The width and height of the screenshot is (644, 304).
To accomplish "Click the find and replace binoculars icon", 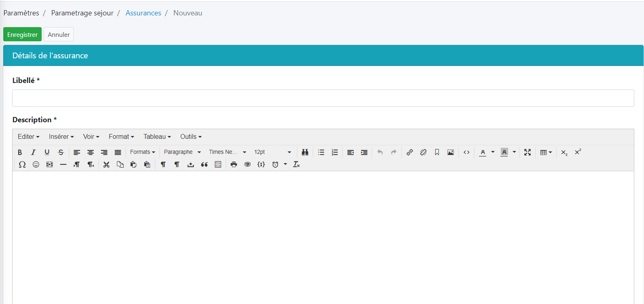I will 305,152.
